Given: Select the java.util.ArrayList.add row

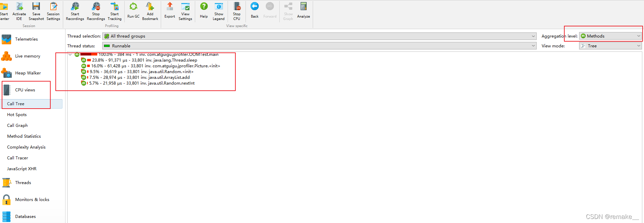Looking at the screenshot, I should 135,77.
